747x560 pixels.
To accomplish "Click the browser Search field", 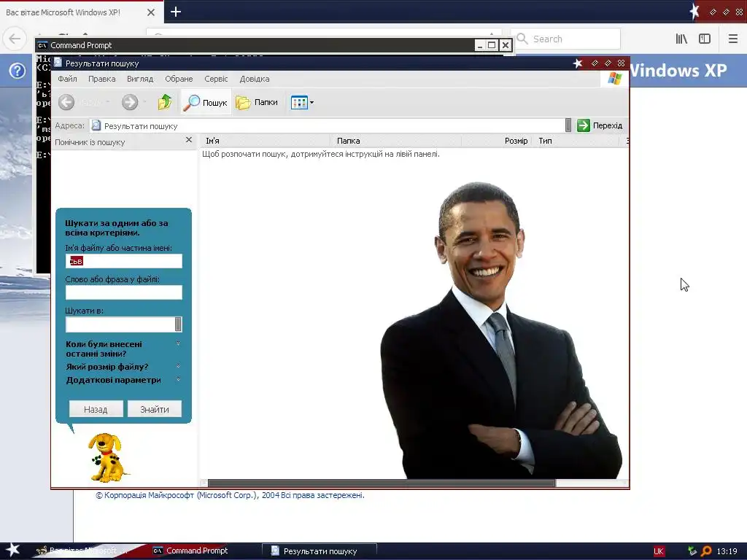I will [x=566, y=39].
